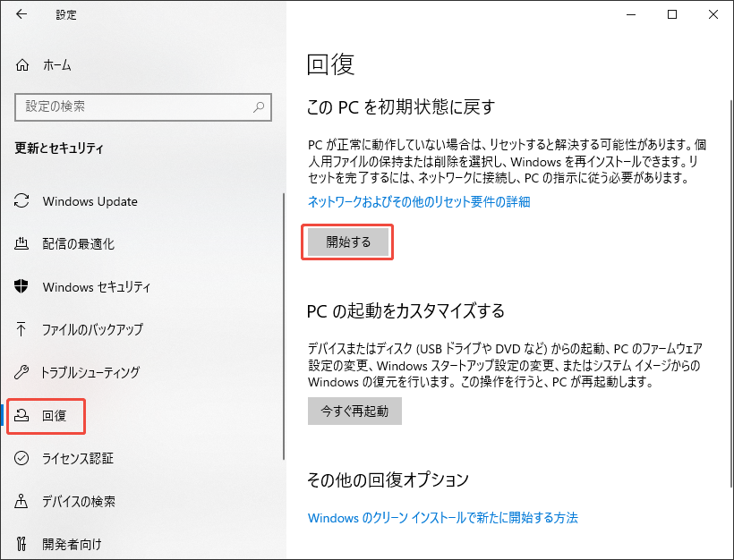734x560 pixels.
Task: Select Windows Update in the sidebar
Action: click(x=90, y=201)
